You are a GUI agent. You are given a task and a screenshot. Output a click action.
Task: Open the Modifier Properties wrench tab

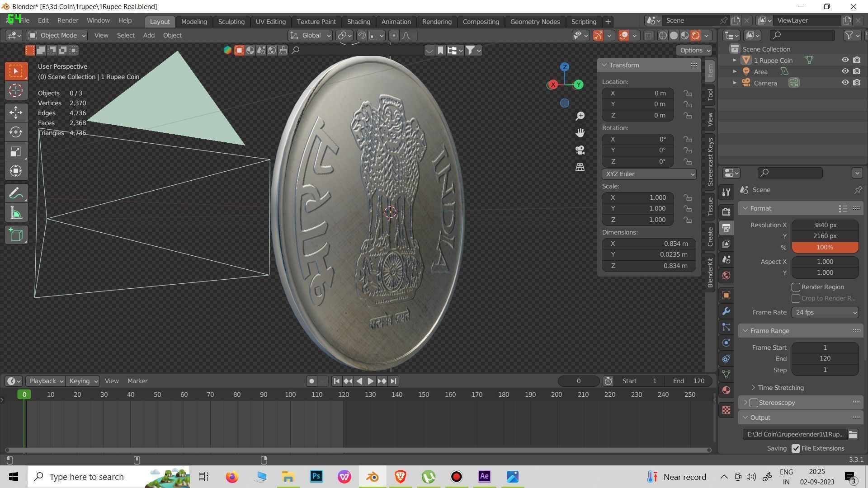click(x=726, y=311)
